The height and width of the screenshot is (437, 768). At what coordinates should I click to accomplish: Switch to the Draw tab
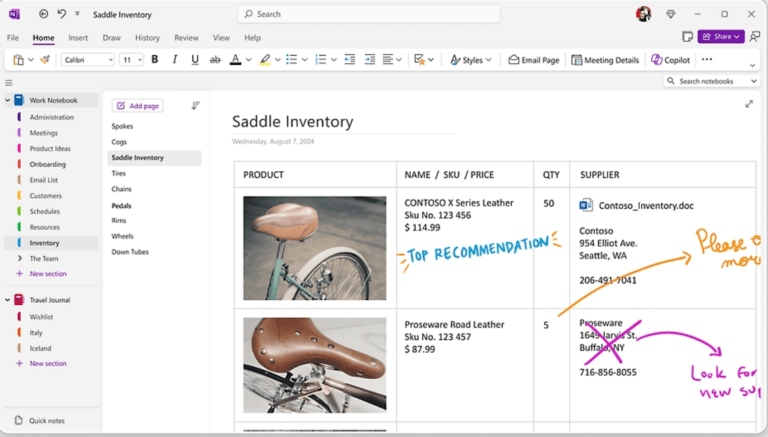pos(111,38)
